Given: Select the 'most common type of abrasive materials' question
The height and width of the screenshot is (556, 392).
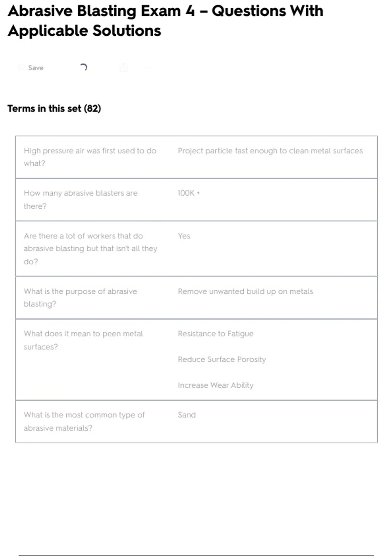Looking at the screenshot, I should 84,421.
